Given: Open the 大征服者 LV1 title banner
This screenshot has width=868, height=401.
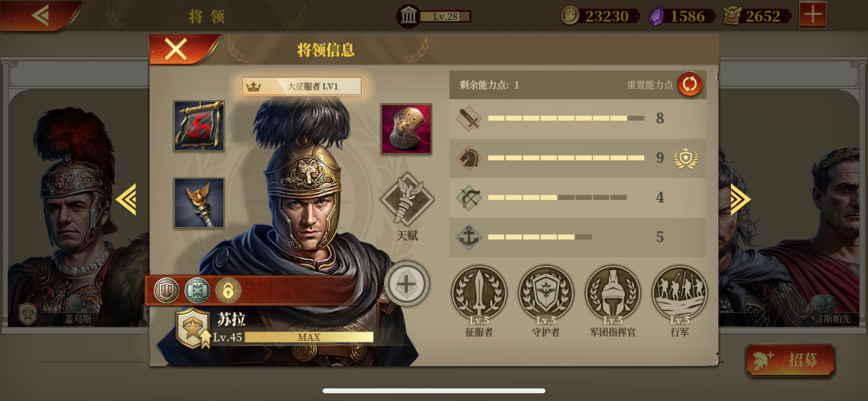Looking at the screenshot, I should 302,87.
